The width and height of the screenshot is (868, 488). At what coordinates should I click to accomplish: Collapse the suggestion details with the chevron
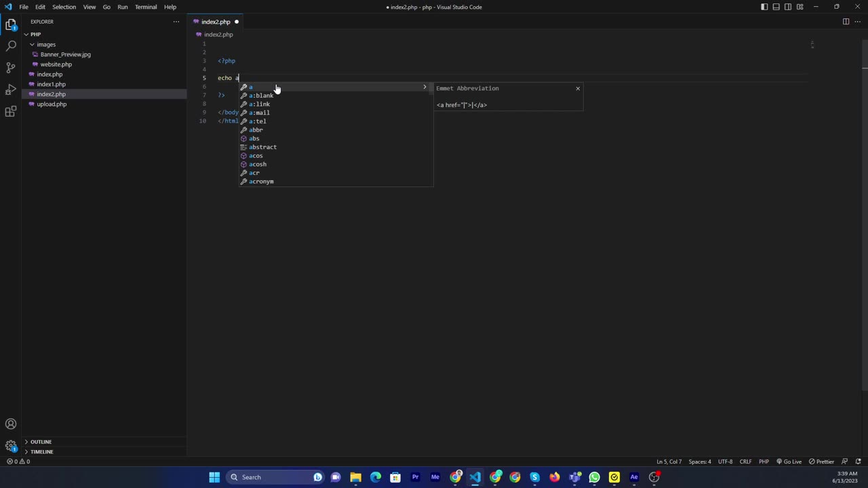(x=425, y=87)
